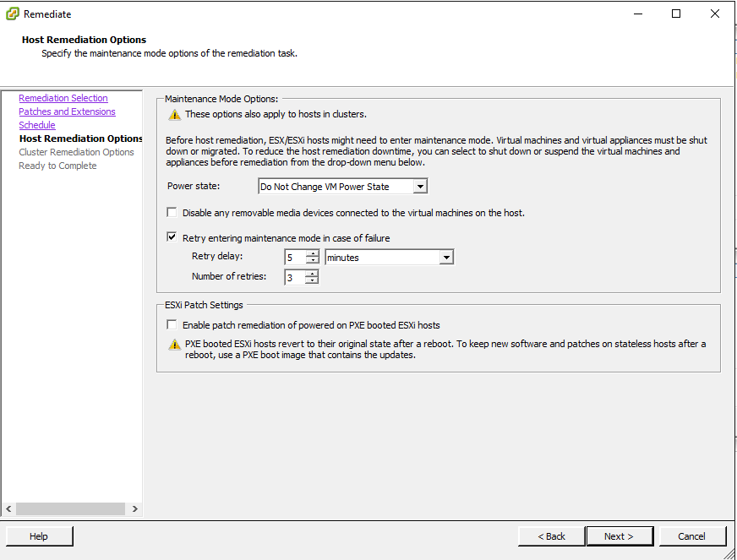This screenshot has width=737, height=560.
Task: Decrease the retry delay spinner value
Action: pyautogui.click(x=313, y=261)
